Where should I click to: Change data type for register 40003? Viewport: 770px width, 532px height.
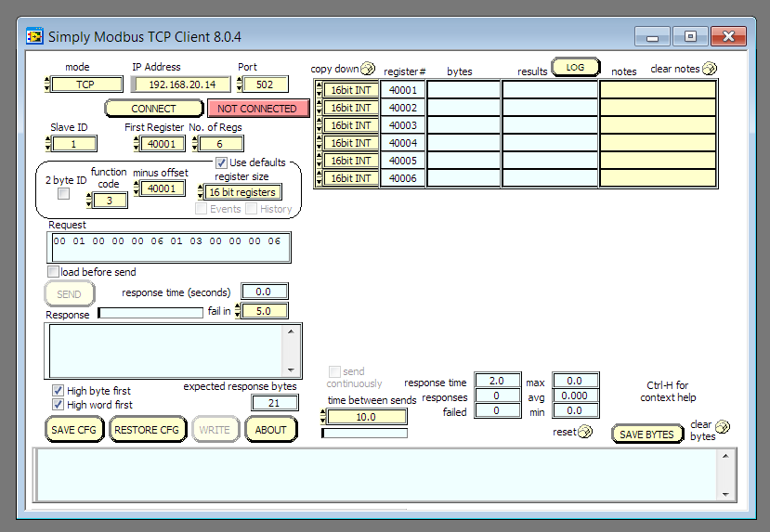coord(350,125)
